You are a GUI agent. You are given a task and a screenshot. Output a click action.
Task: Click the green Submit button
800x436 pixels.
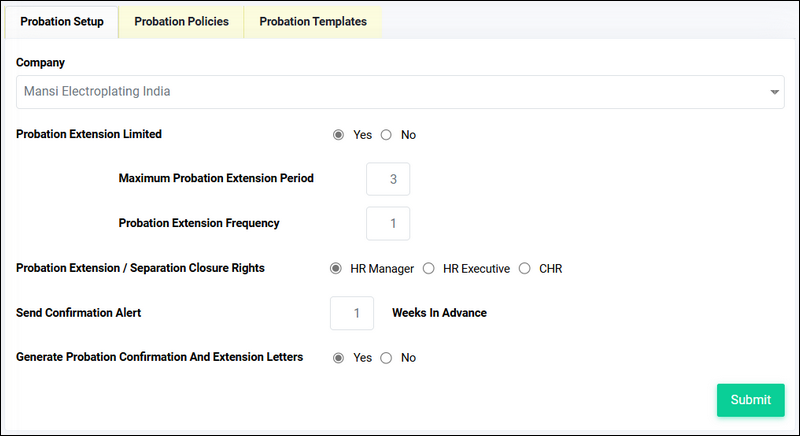[751, 400]
